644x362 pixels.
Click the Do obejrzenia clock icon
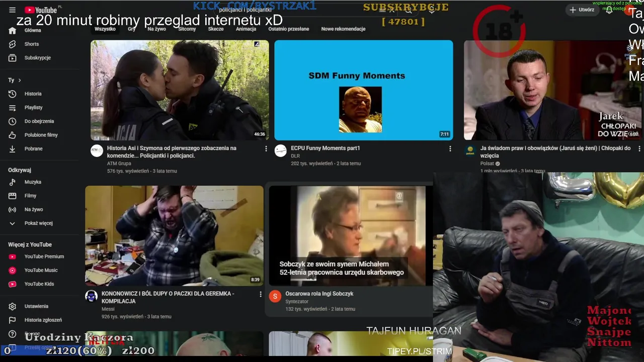[x=13, y=121]
